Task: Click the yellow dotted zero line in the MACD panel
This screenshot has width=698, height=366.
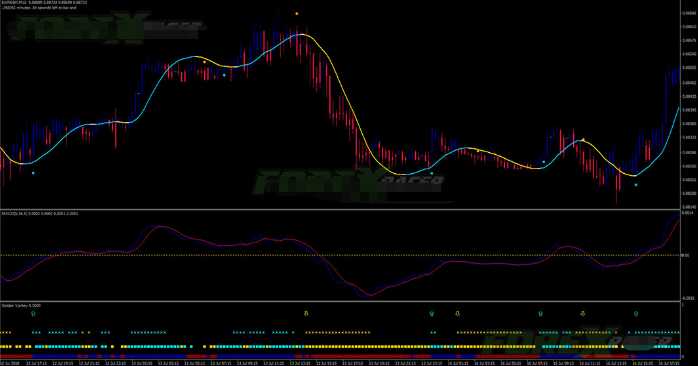Action: (x=340, y=255)
